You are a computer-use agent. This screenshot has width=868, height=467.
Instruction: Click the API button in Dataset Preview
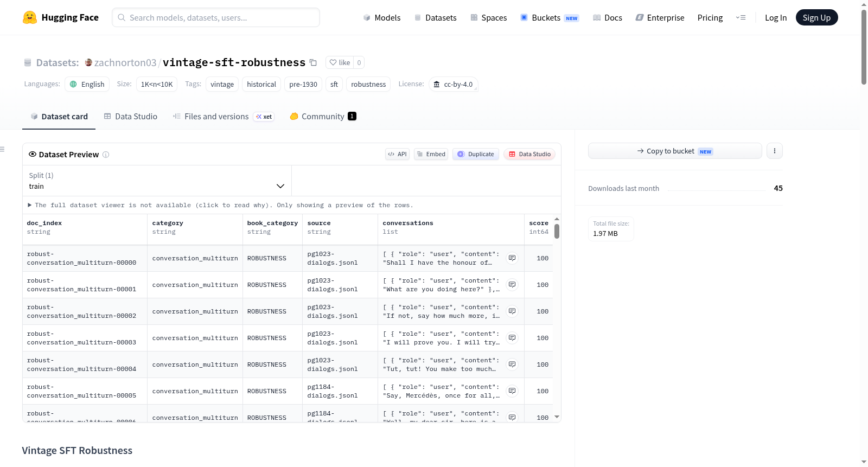[397, 154]
